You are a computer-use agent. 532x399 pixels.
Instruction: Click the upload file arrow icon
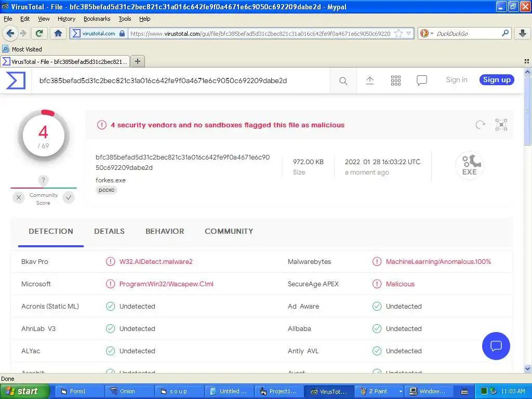[369, 81]
